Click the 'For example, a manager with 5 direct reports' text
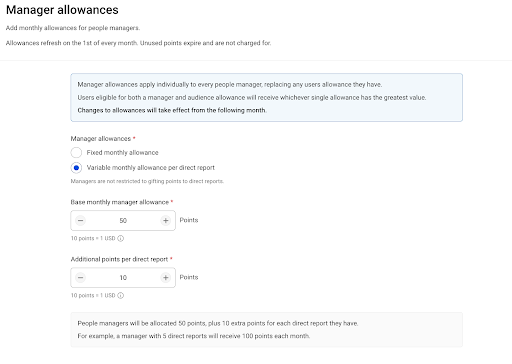 194,336
